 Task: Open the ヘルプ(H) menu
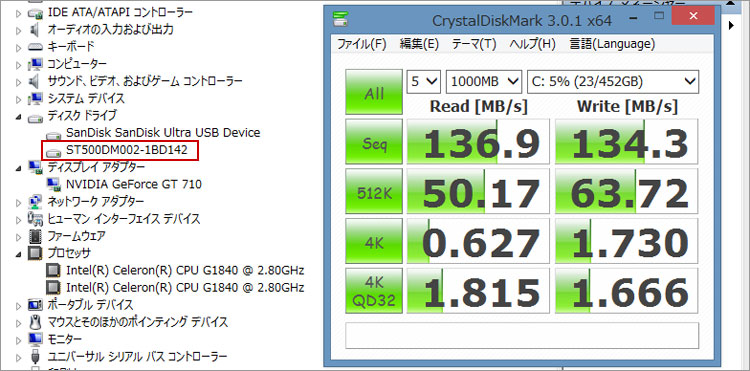coord(532,44)
